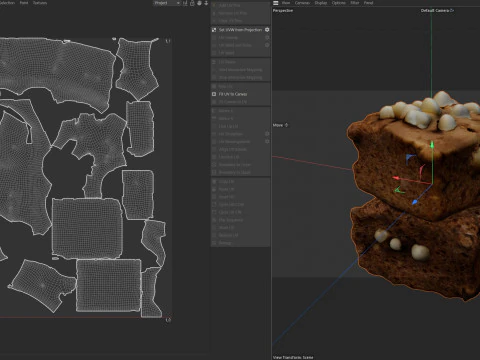Open the Options menu
Screen dimensions: 480x360
(339, 3)
